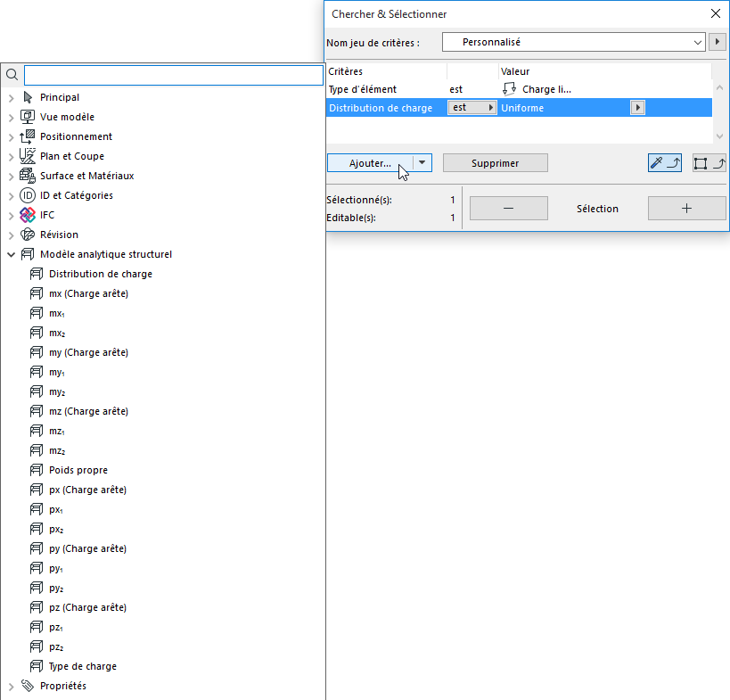Open the 'est' operator dropdown

pos(472,108)
